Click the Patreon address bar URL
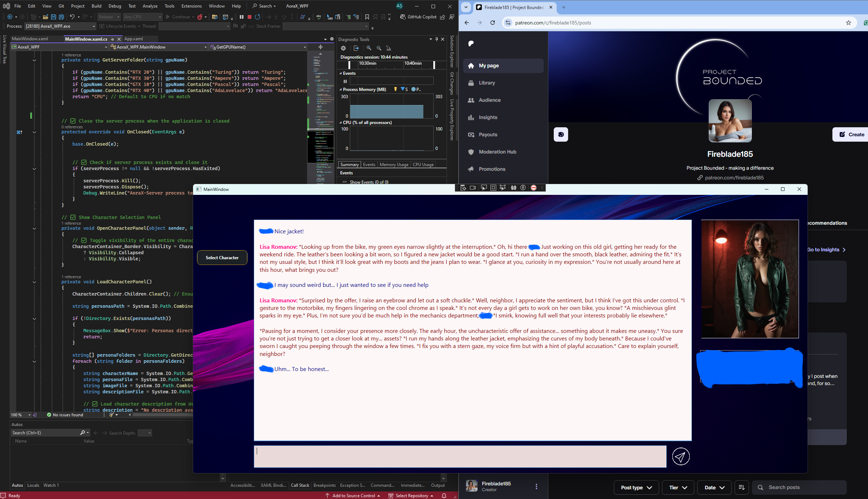The image size is (868, 499). coord(553,23)
